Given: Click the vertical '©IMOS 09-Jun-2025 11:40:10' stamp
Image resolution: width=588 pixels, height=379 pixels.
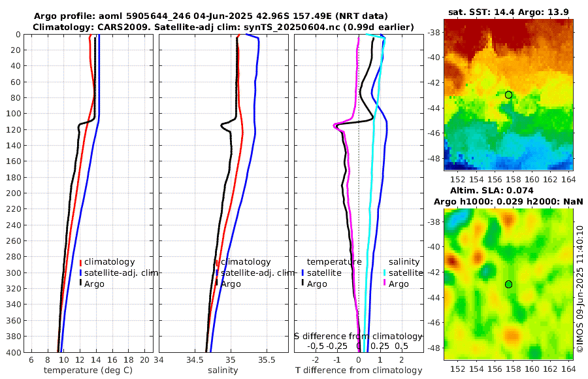Looking at the screenshot, I should click(580, 289).
